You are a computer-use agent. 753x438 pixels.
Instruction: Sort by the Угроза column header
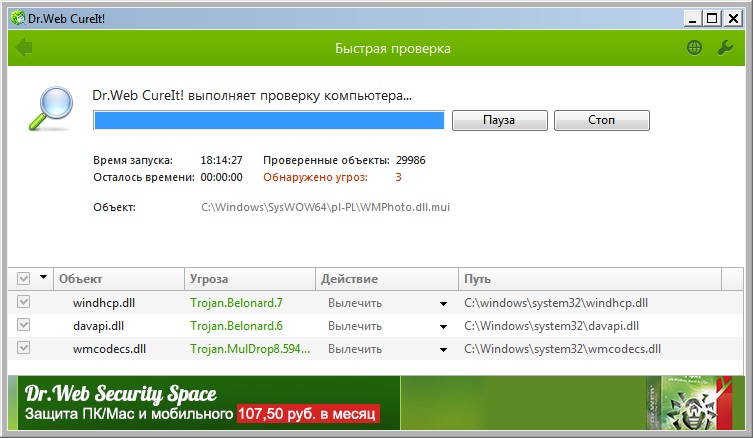click(250, 279)
